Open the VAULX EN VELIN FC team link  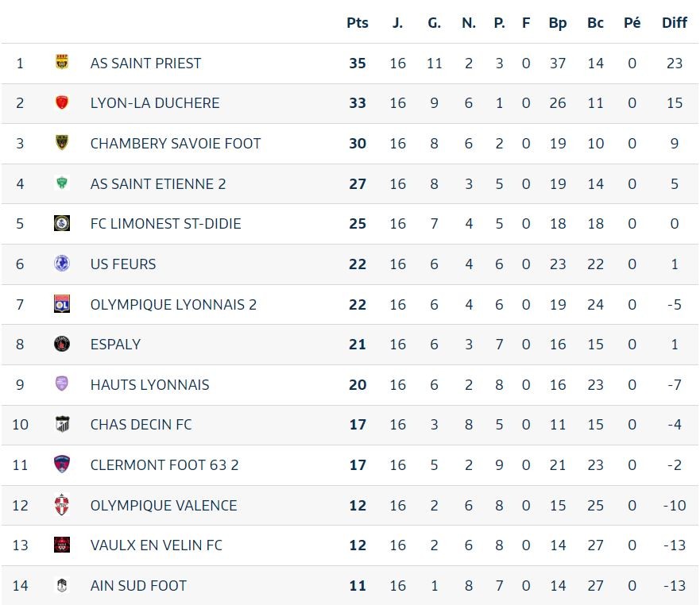pos(157,545)
